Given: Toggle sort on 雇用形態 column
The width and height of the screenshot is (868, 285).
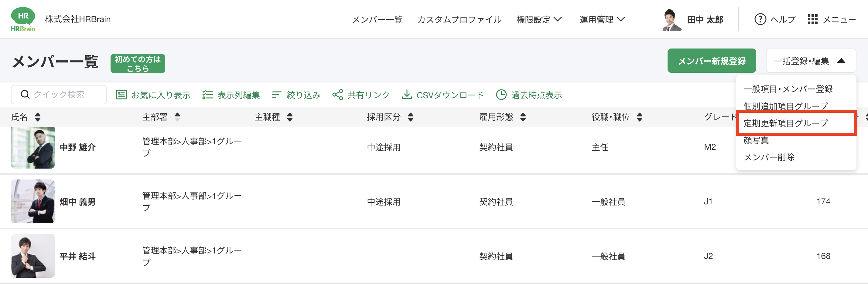Looking at the screenshot, I should pyautogui.click(x=523, y=117).
